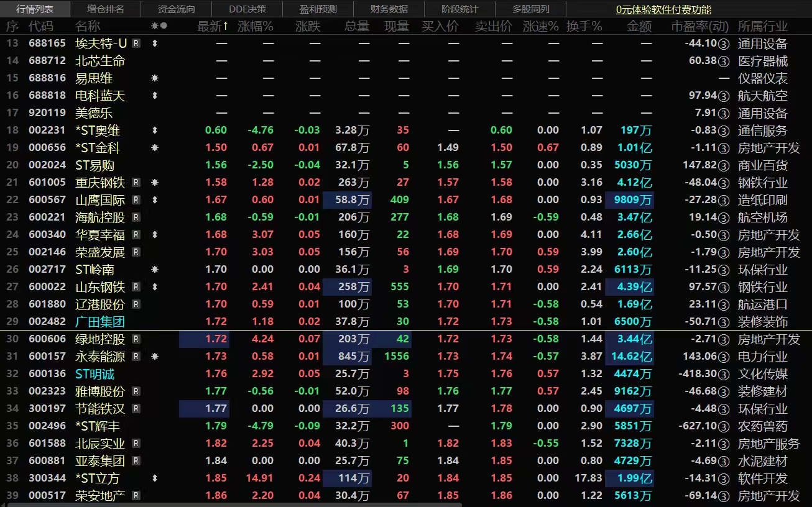
Task: Click the R badge beside 节能铁汉
Action: click(x=136, y=409)
